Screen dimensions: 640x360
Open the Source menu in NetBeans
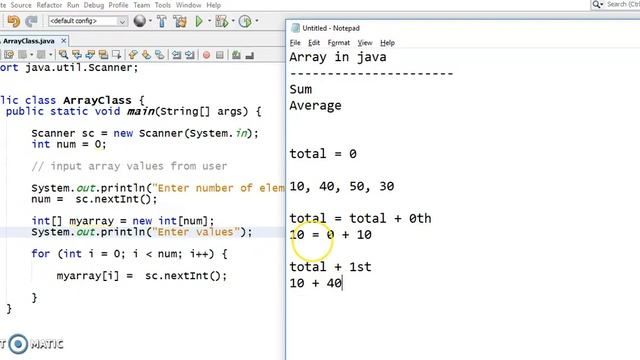pyautogui.click(x=21, y=5)
